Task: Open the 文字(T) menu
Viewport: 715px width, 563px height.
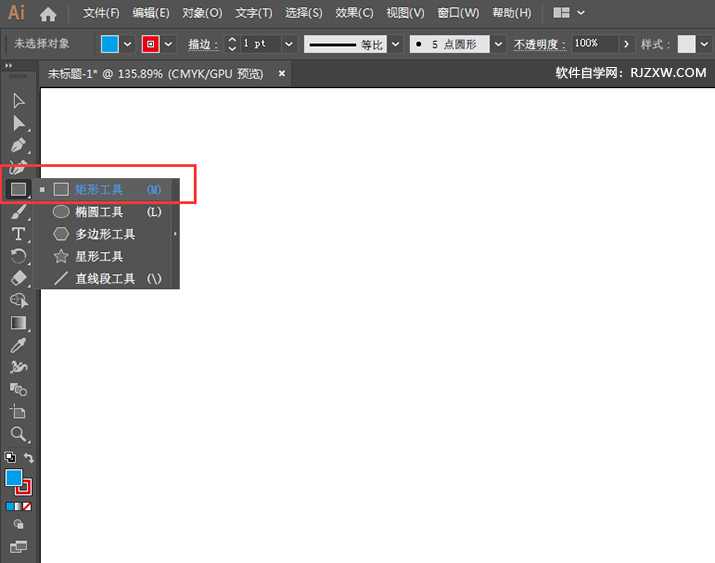Action: (x=254, y=13)
